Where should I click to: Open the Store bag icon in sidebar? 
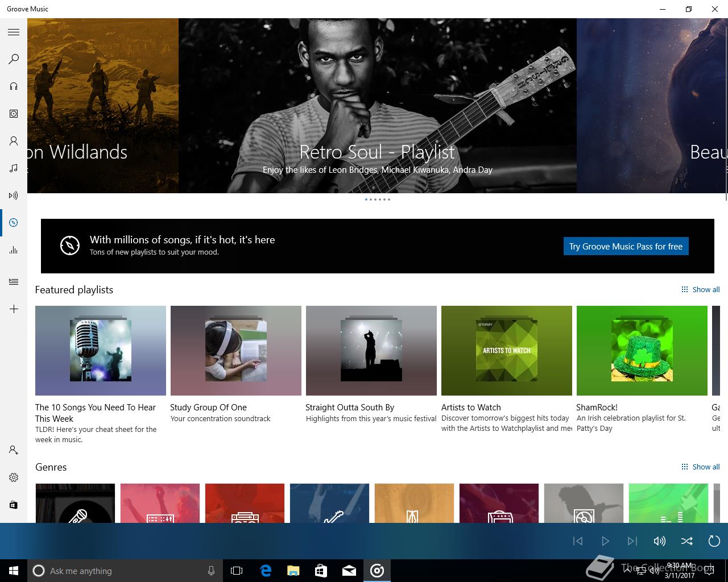tap(14, 505)
